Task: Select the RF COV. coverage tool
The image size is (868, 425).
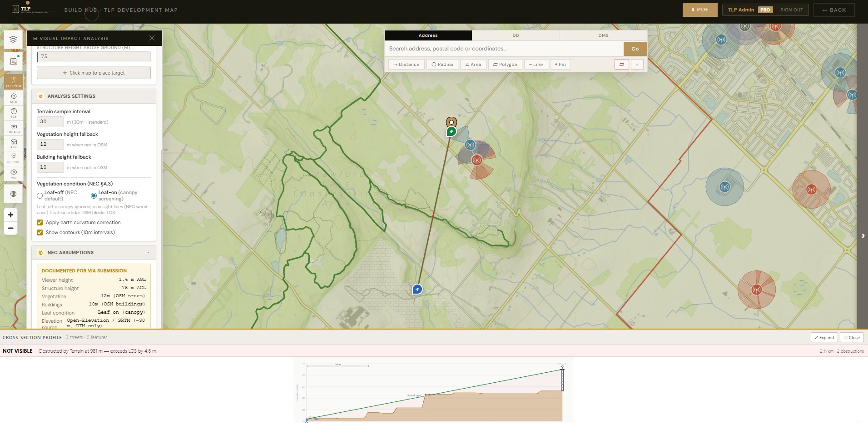Action: click(14, 158)
